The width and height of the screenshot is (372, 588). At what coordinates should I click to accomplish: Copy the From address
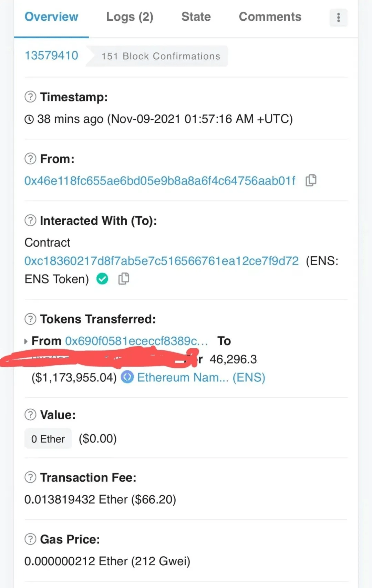[311, 180]
